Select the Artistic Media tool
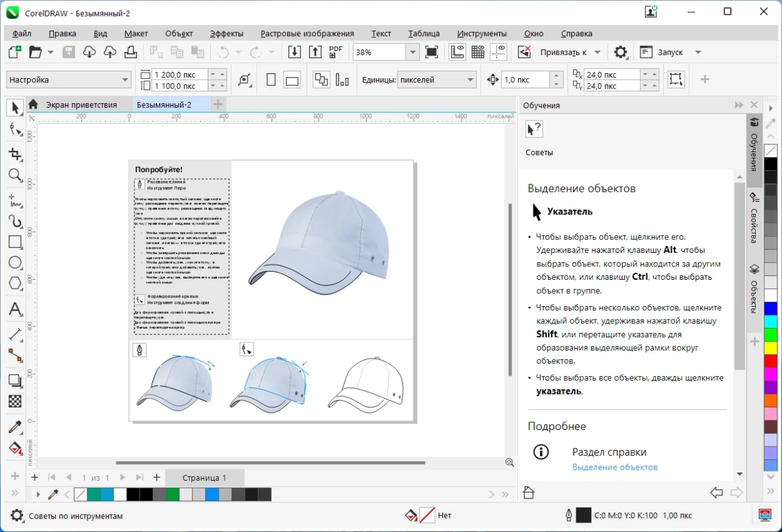 [15, 221]
